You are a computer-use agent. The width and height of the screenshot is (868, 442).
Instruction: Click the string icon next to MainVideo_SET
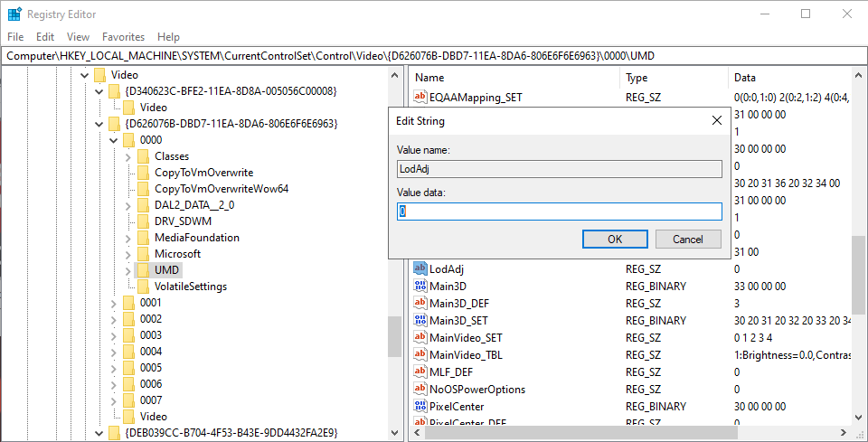coord(420,337)
